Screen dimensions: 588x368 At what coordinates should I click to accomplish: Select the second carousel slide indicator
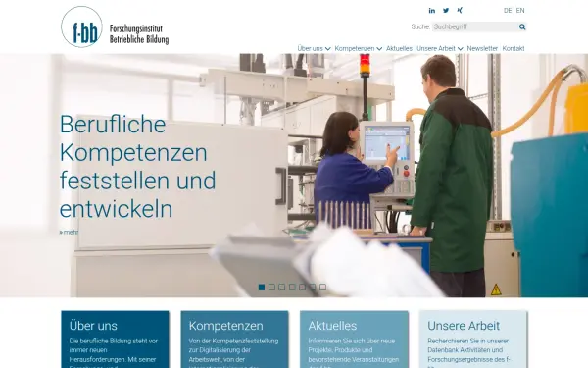coord(271,288)
